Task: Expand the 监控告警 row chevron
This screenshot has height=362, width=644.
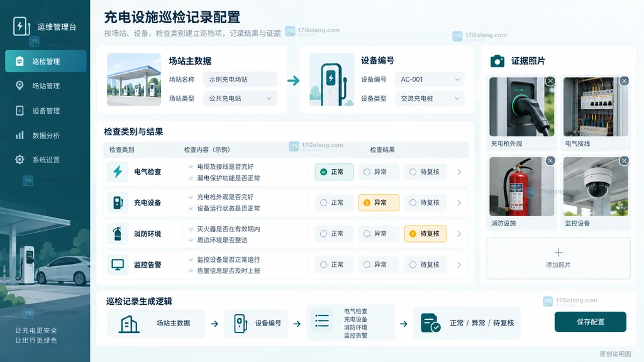Action: [x=459, y=265]
